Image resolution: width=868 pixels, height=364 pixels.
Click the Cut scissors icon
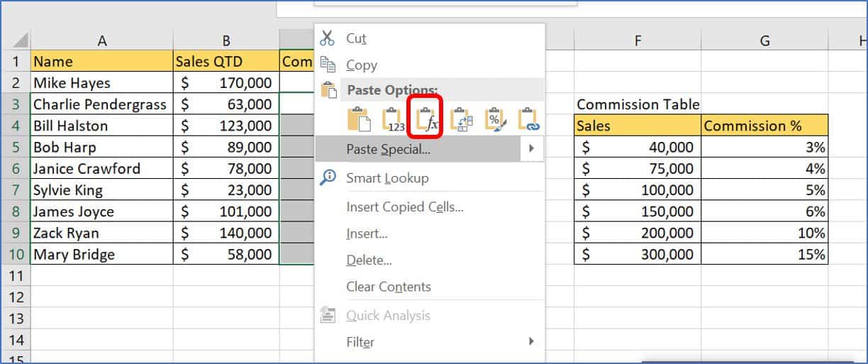[327, 38]
